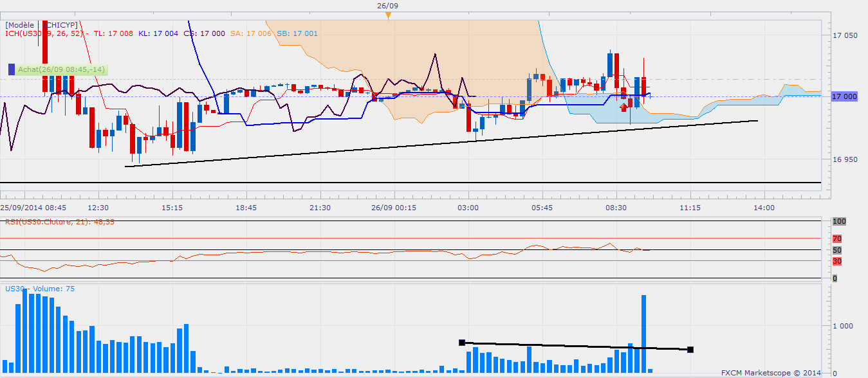The image size is (868, 378).
Task: Click the red buy arrow marker on chart
Action: [x=623, y=106]
